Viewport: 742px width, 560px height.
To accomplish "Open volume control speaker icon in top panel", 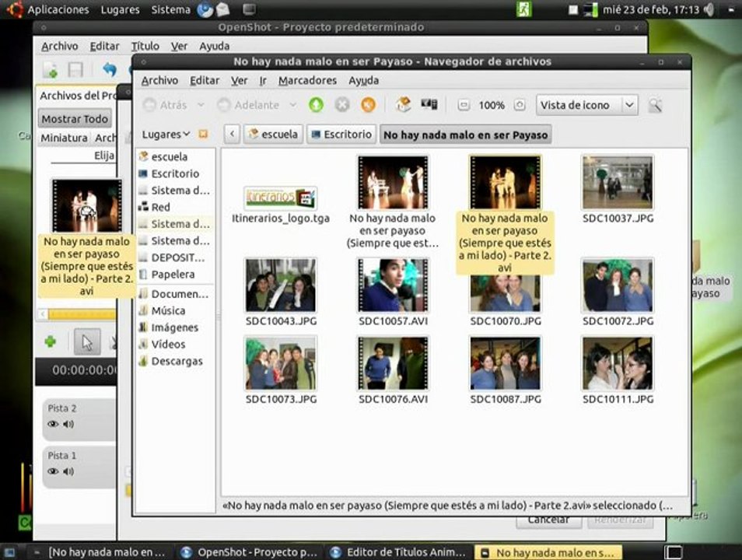I will (709, 9).
